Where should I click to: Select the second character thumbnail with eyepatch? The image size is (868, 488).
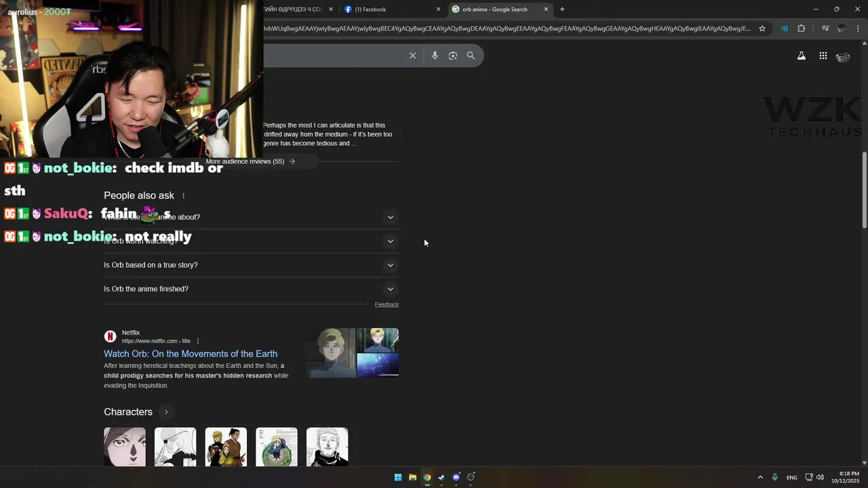click(175, 447)
